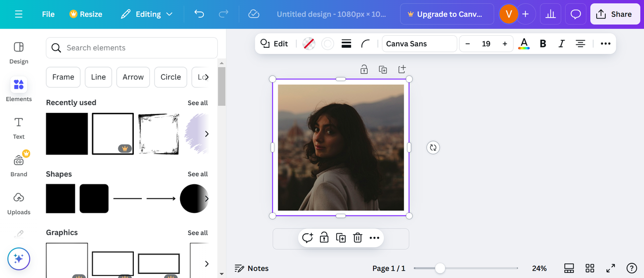
Task: See all Shapes
Action: coord(198,174)
